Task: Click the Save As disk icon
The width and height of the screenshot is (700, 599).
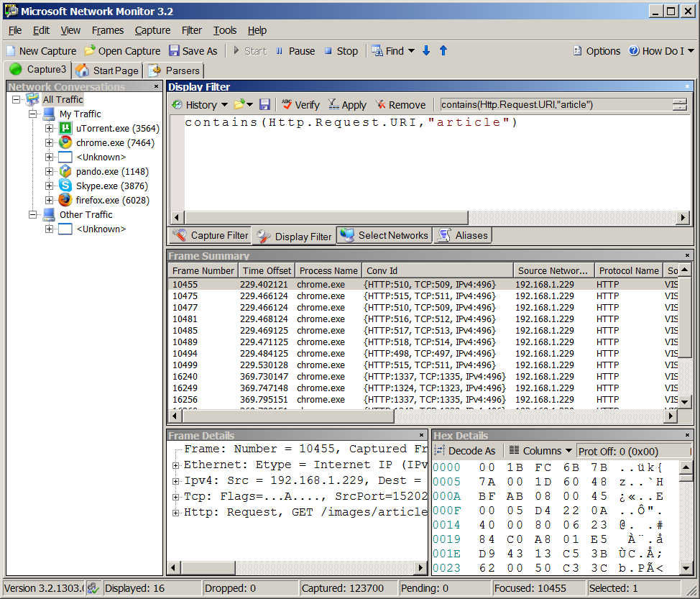Action: click(x=175, y=51)
